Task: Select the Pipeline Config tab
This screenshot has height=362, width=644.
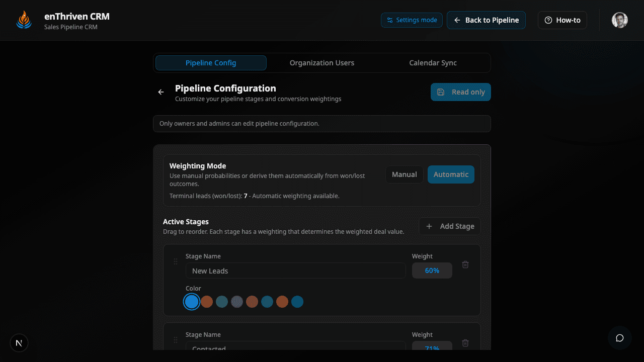Action: 211,63
